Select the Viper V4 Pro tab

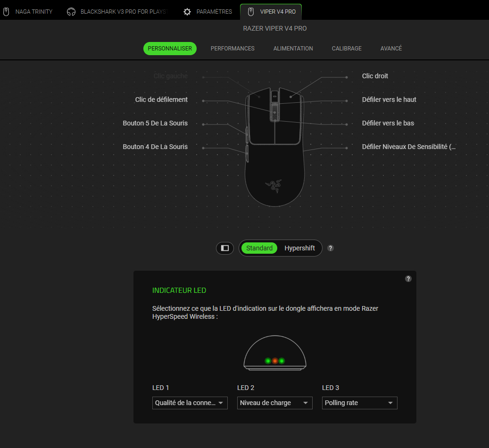click(271, 12)
